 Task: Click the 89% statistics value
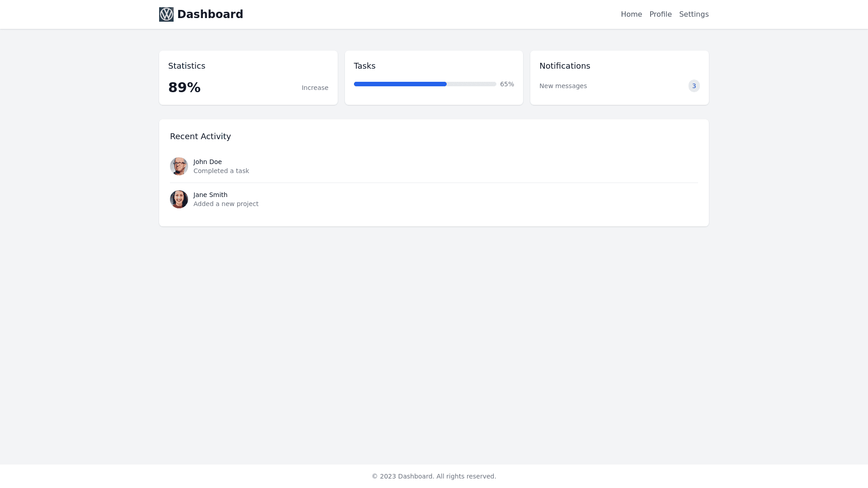click(184, 88)
